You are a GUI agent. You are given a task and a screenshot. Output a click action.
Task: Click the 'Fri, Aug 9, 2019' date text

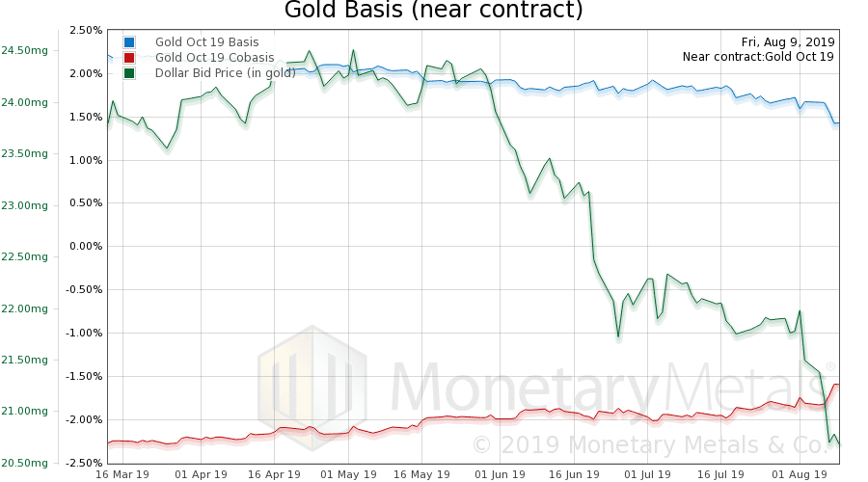point(787,42)
